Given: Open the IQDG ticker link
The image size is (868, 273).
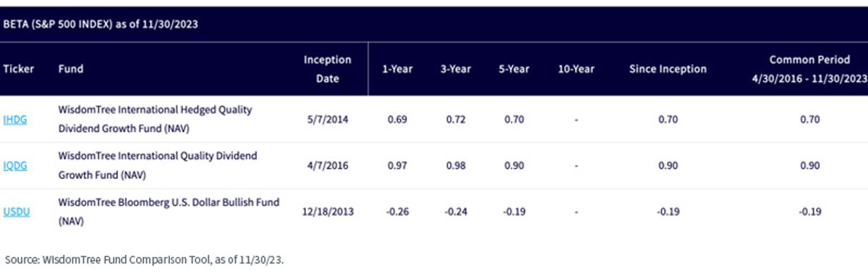Looking at the screenshot, I should pyautogui.click(x=16, y=166).
